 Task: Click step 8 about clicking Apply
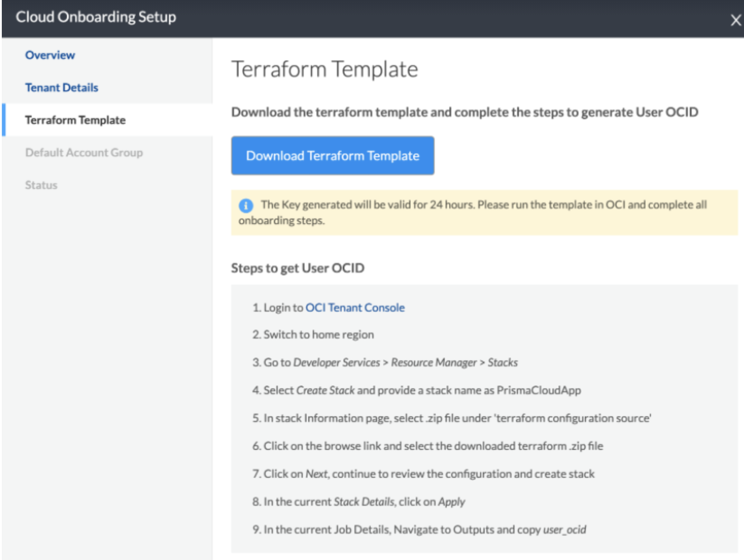click(359, 502)
